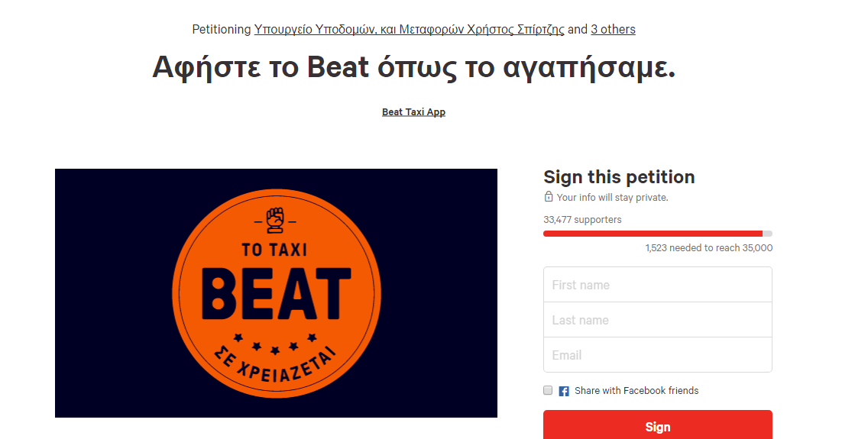This screenshot has width=868, height=439.
Task: Click the red Sign button
Action: pyautogui.click(x=658, y=424)
